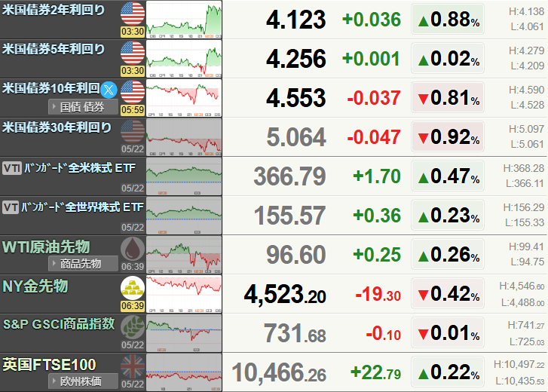Viewport: 548px width, 392px height.
Task: Click the 5-year yield mini chart
Action: click(184, 59)
